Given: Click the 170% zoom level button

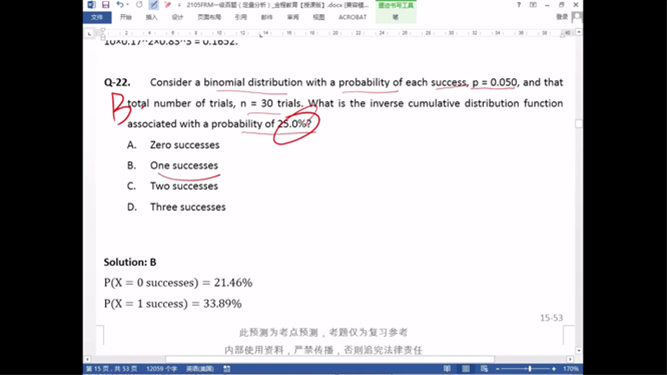Looking at the screenshot, I should 571,369.
